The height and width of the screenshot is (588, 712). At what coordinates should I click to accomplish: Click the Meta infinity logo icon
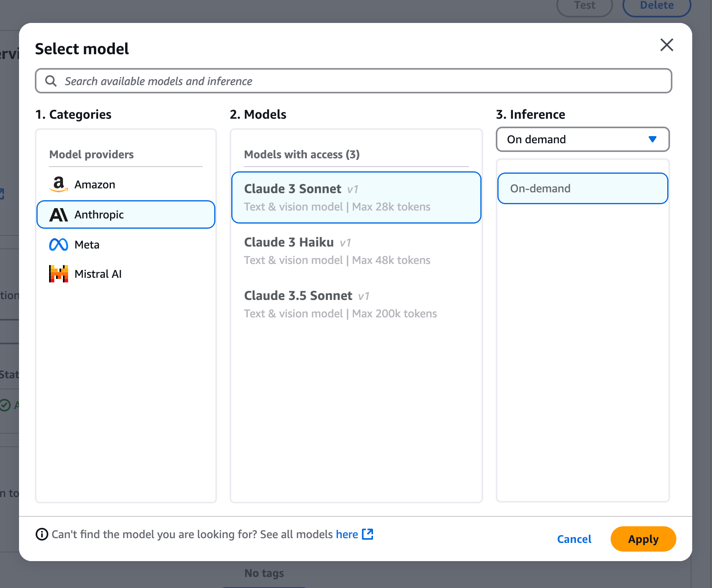59,245
